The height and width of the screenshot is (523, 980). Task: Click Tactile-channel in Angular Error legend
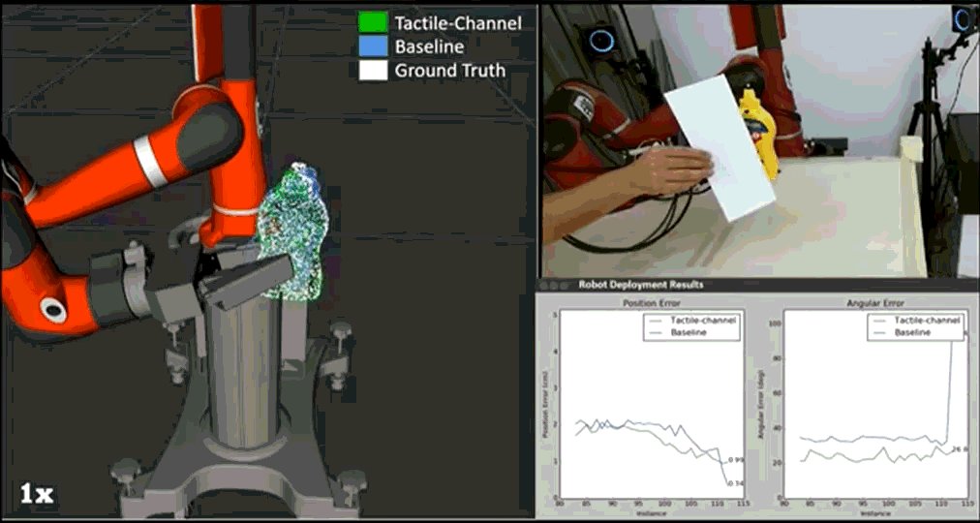point(926,320)
